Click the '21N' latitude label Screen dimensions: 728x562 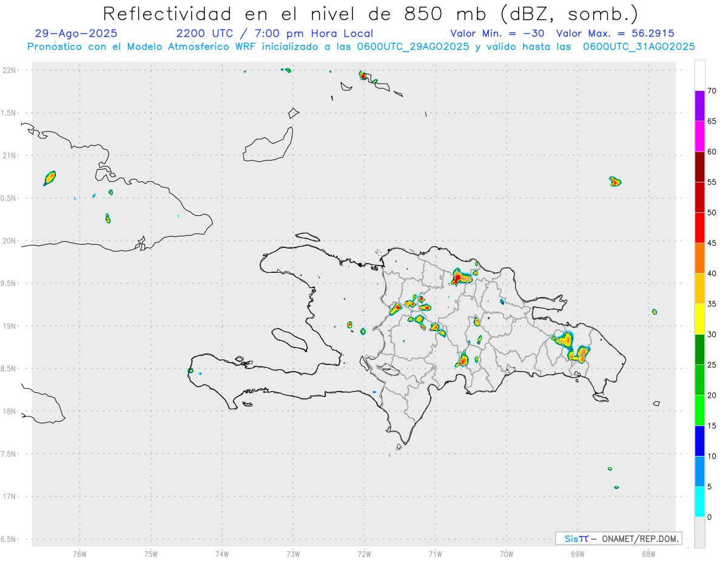coord(8,155)
